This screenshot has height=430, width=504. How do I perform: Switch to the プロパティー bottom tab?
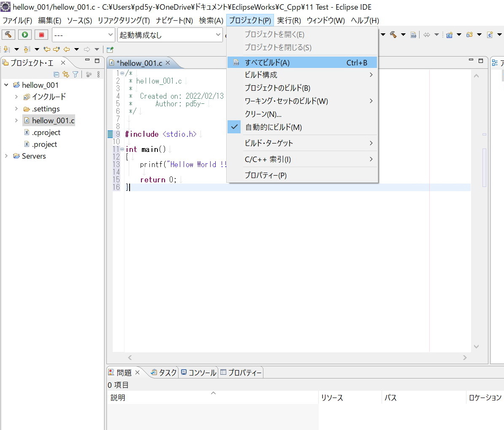[241, 373]
